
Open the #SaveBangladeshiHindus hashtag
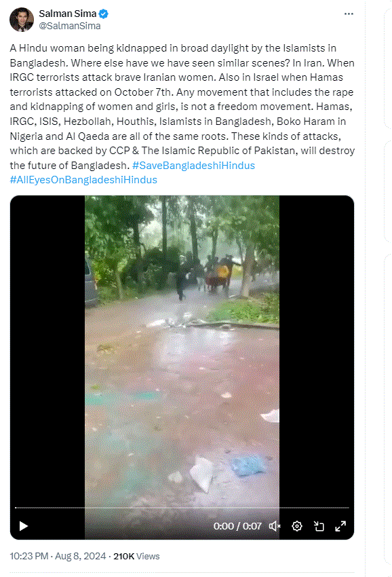pos(193,165)
